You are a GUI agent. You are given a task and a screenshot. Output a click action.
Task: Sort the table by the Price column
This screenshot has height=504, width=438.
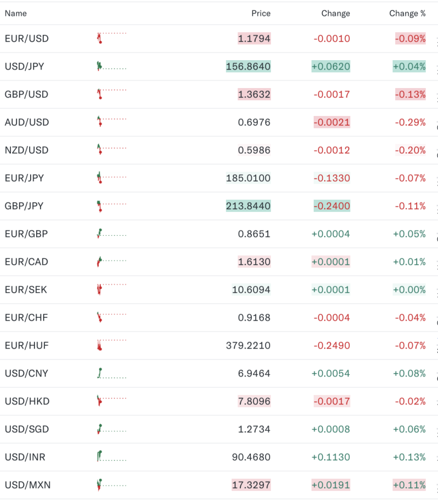coord(261,13)
